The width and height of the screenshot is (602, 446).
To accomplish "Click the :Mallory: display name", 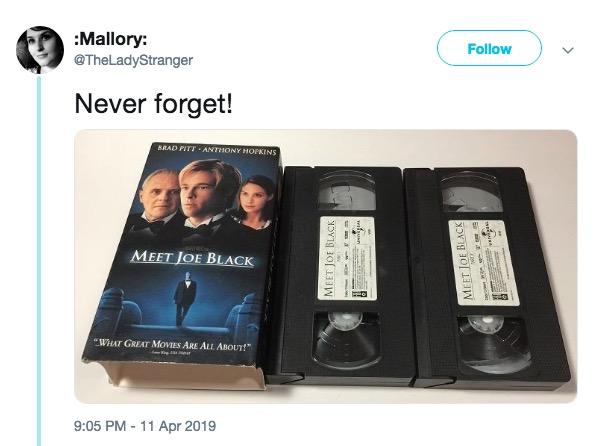I will click(111, 38).
